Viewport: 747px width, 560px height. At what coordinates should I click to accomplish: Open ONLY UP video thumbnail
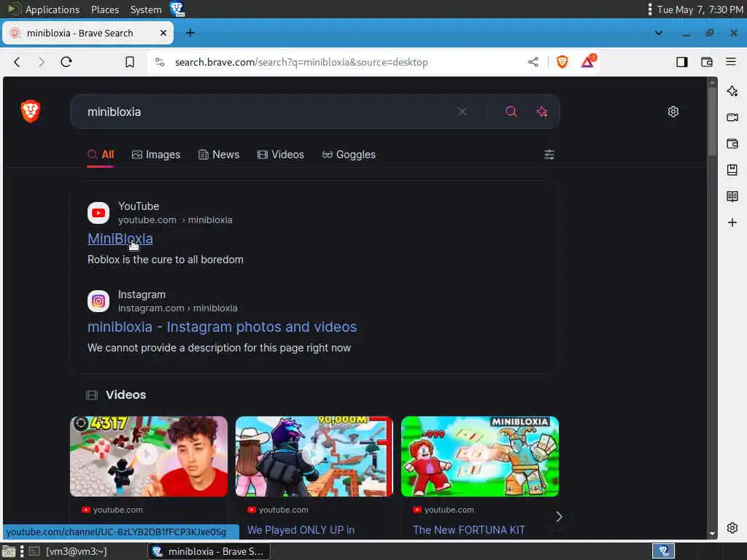[x=314, y=456]
